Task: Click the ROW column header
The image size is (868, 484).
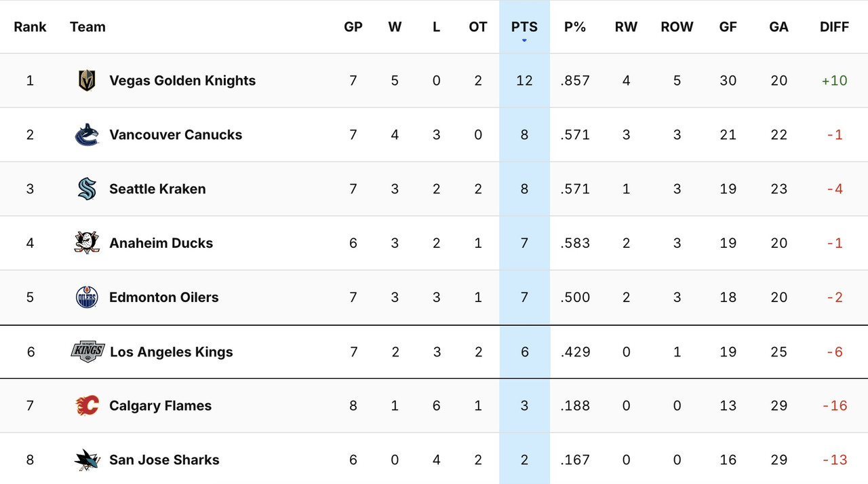Action: pyautogui.click(x=677, y=27)
